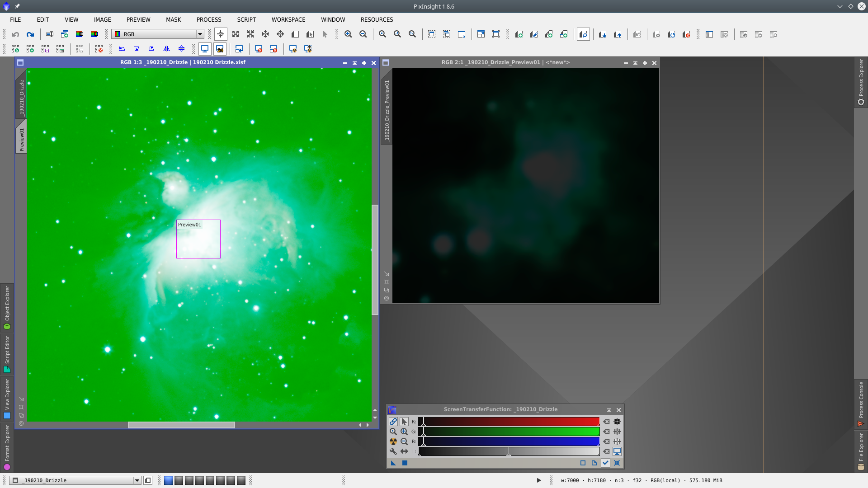Open the Script Editor side panel
The width and height of the screenshot is (868, 488).
[x=7, y=354]
